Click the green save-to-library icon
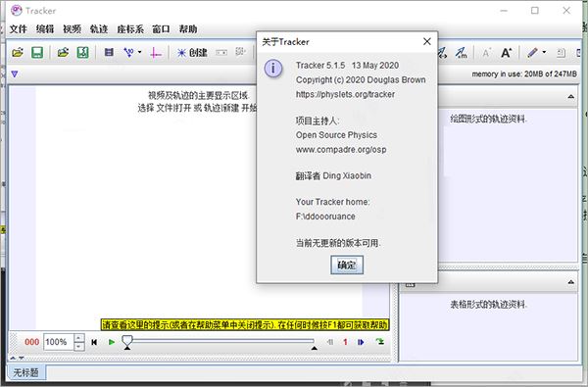Viewport: 588px width, 387px height. coord(82,53)
